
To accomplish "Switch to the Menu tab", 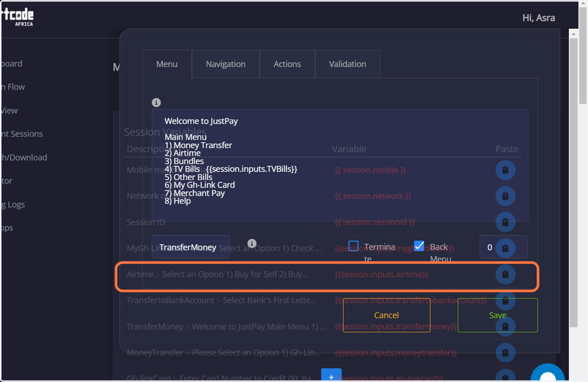I will (167, 64).
